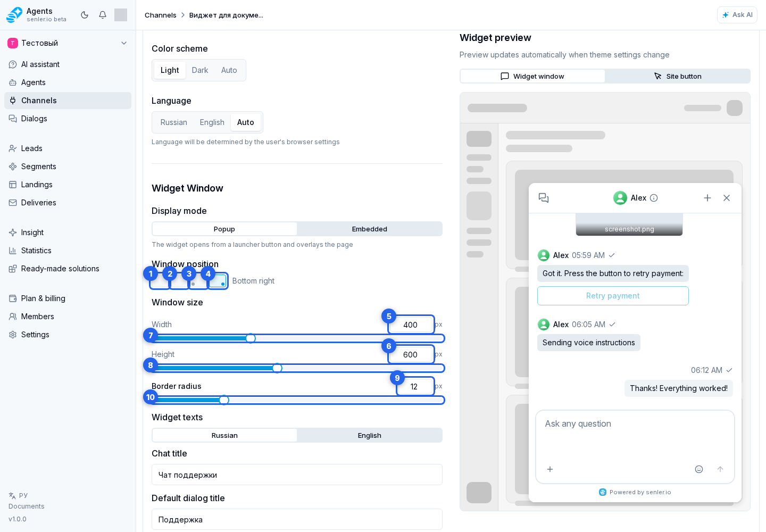Open the emoji picker in chat input
The image size is (766, 532).
699,469
